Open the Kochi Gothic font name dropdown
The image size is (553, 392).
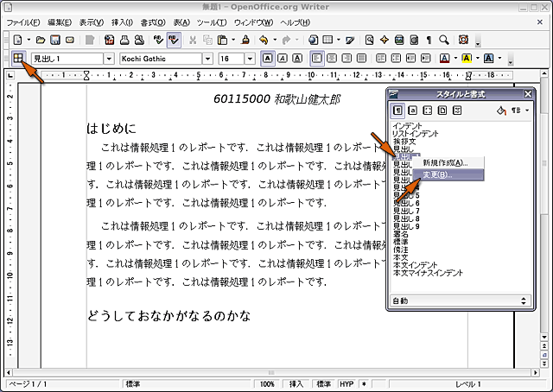coord(207,59)
